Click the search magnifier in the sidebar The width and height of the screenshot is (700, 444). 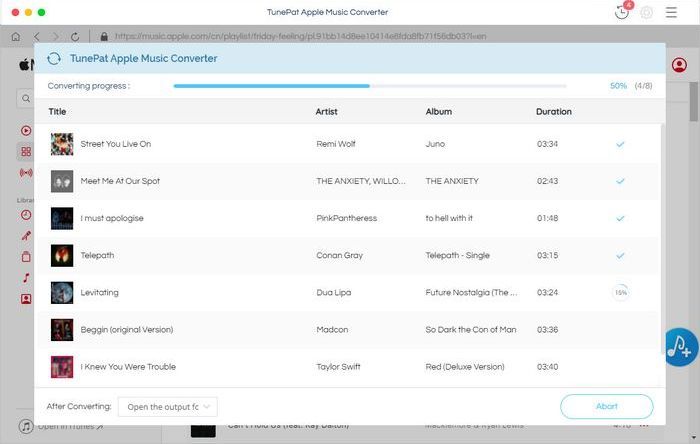pos(26,98)
